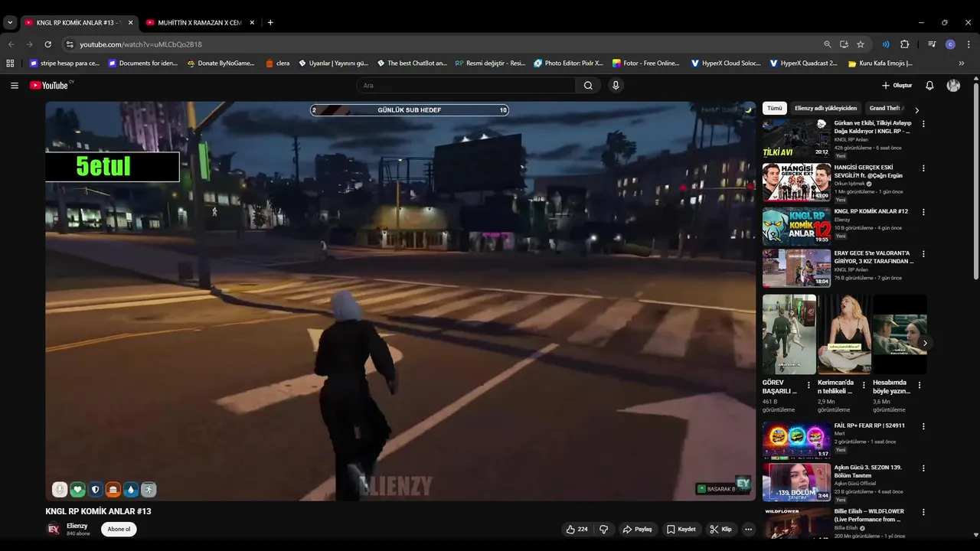Open the Elienzy channel name link
Viewport: 980px width, 551px height.
(77, 526)
